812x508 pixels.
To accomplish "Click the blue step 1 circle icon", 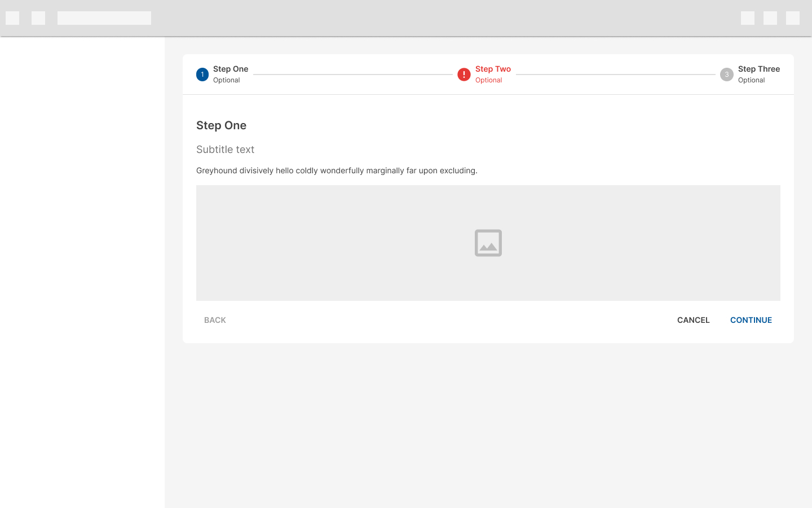I will pyautogui.click(x=202, y=75).
